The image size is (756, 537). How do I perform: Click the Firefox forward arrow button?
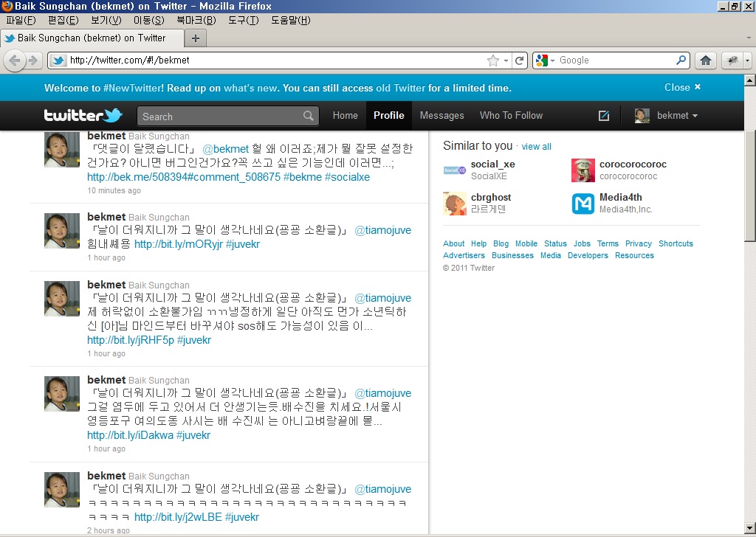click(x=32, y=60)
